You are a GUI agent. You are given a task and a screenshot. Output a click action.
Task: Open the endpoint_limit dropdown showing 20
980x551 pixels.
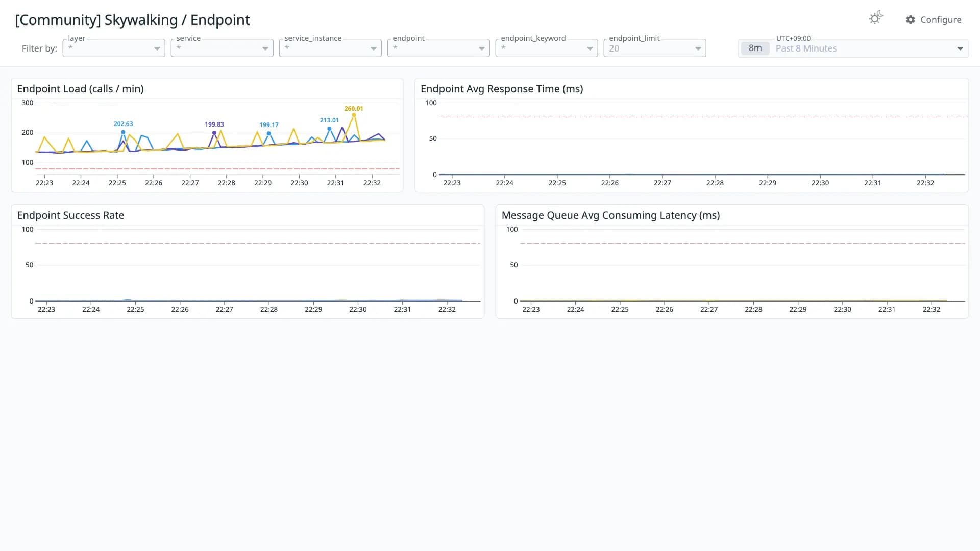click(655, 48)
